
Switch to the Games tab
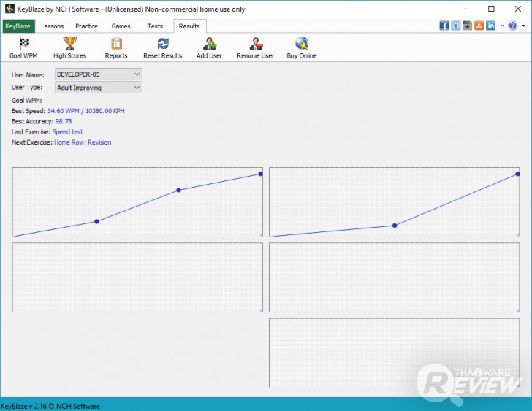121,26
